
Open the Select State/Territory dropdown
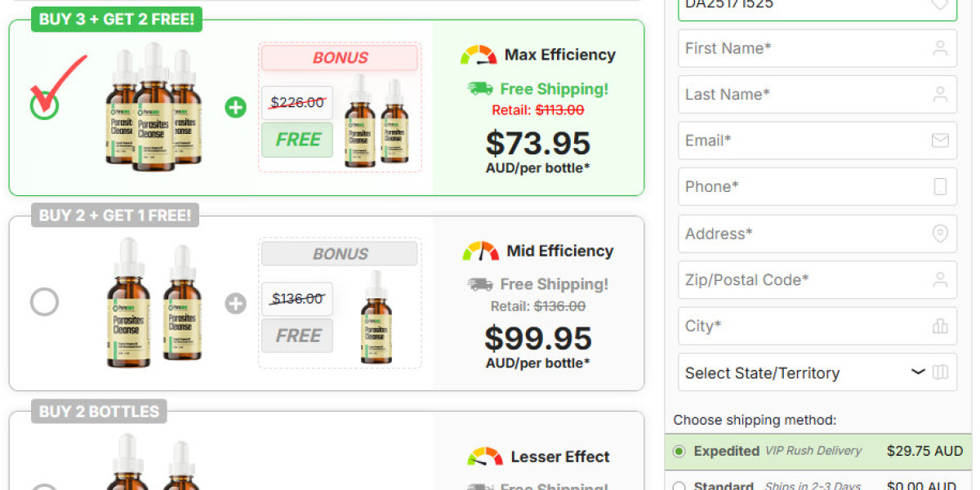(817, 372)
